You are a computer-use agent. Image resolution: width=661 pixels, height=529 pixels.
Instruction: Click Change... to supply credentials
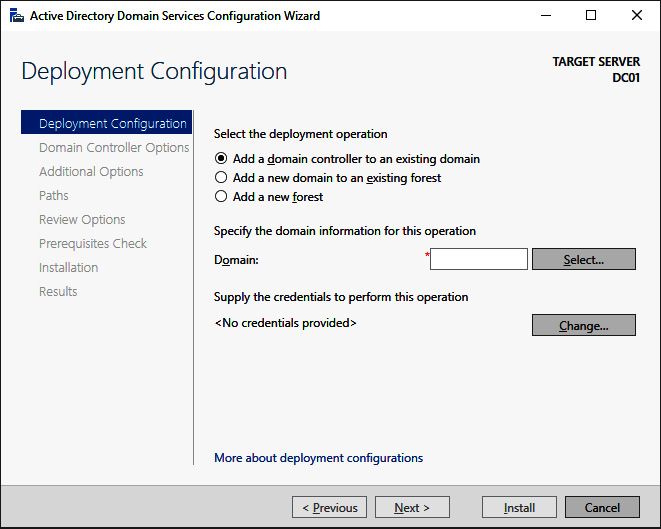[583, 325]
